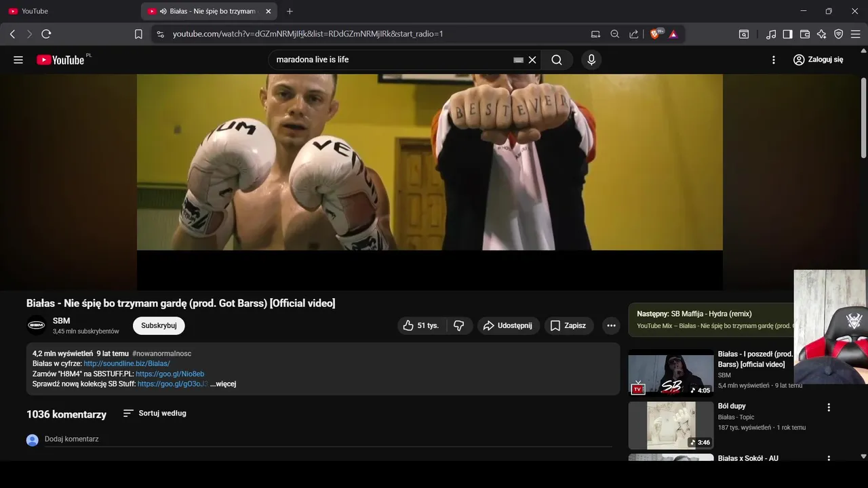The image size is (868, 488).
Task: Open the Brave VPN shield icon
Action: 839,34
